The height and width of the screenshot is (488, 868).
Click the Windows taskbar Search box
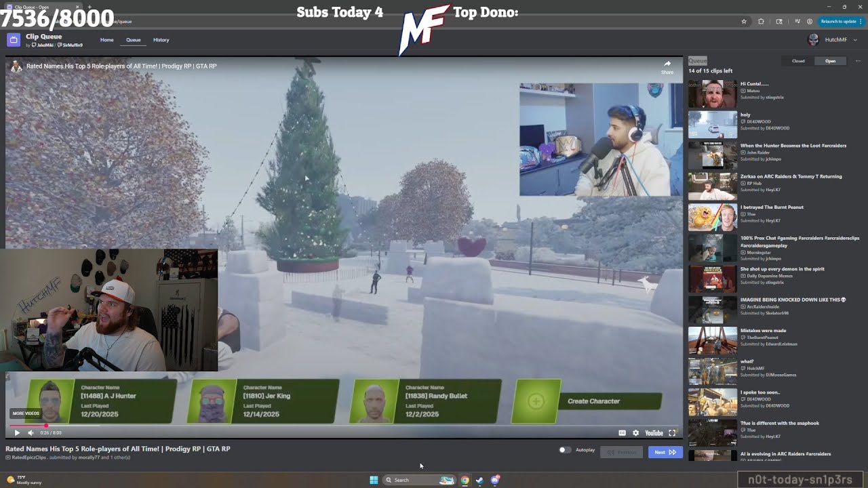(x=418, y=480)
